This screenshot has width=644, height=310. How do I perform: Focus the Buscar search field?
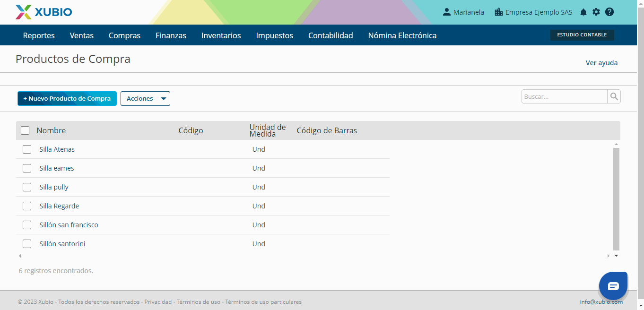(x=564, y=96)
